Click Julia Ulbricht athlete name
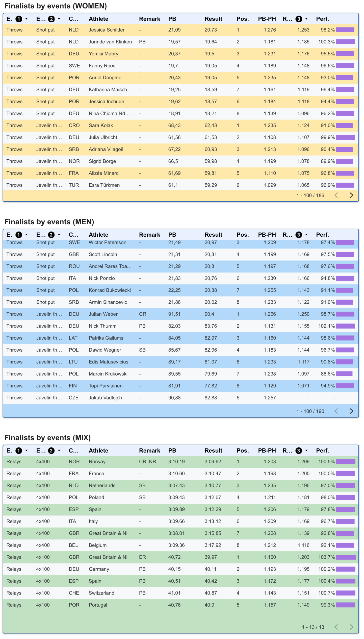Viewport: 364px width, 639px height. pos(103,137)
